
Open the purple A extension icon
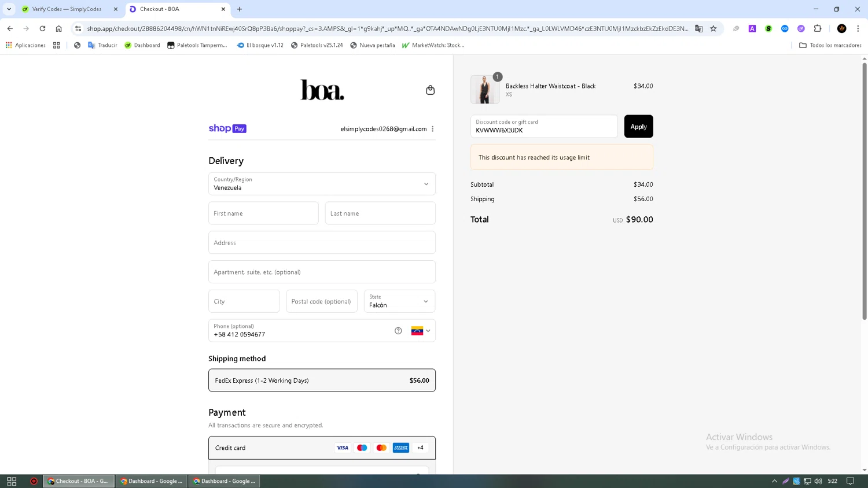752,28
